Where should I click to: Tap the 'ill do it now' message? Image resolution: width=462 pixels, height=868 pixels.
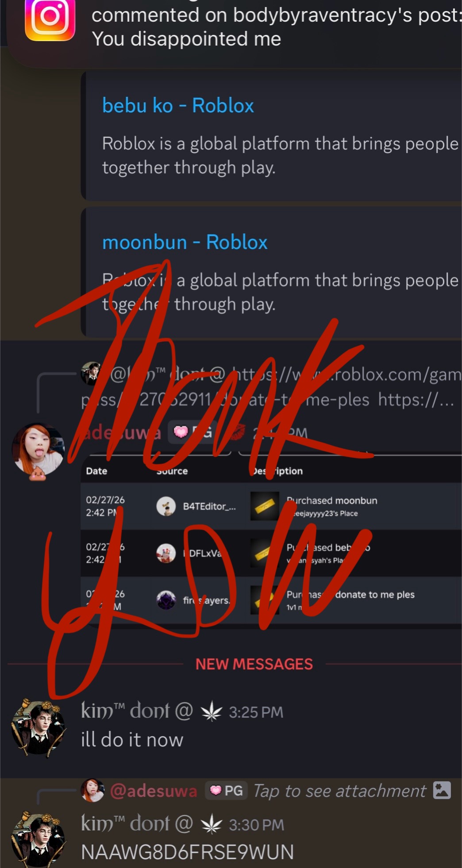[132, 740]
